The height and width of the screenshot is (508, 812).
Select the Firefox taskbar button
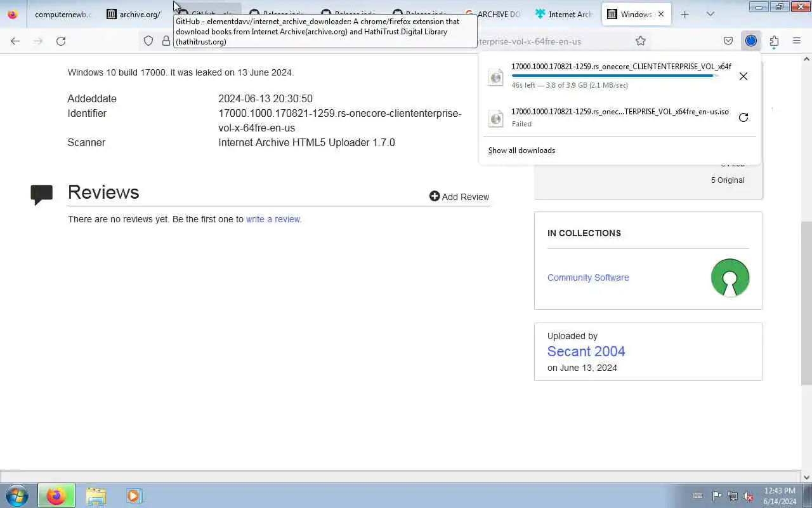pos(56,495)
